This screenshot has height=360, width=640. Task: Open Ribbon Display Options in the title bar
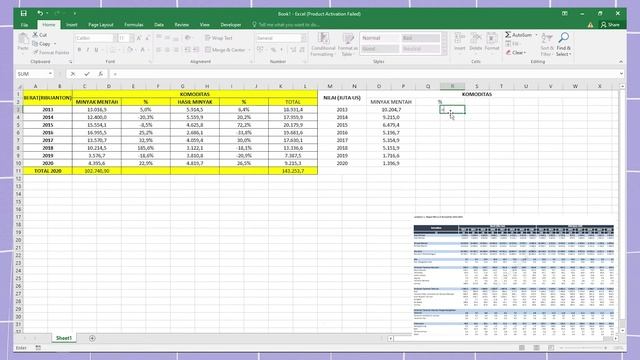(564, 13)
